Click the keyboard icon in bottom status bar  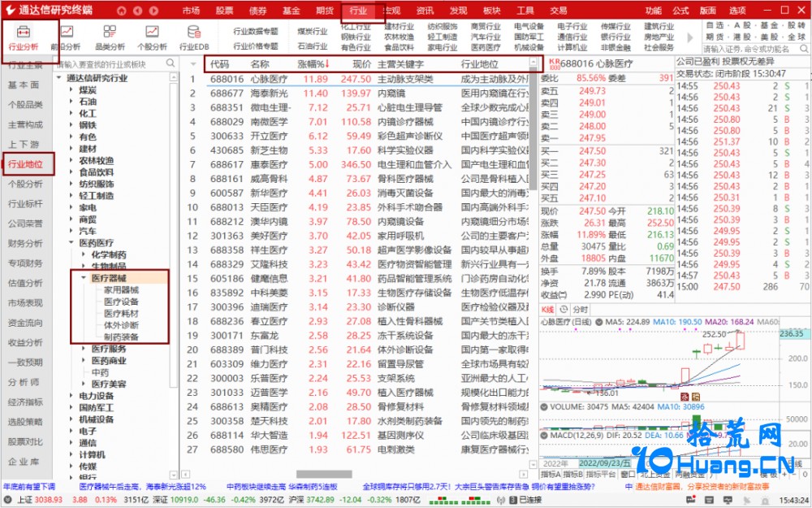click(x=710, y=500)
